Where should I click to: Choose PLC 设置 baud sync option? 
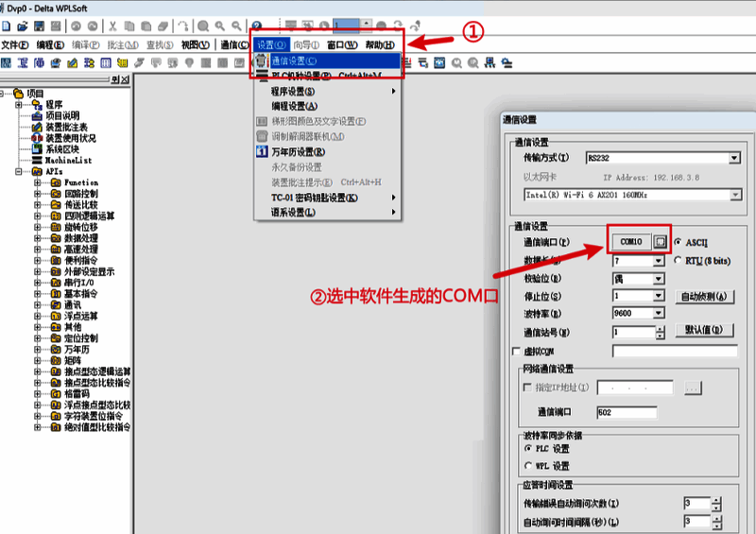(528, 449)
